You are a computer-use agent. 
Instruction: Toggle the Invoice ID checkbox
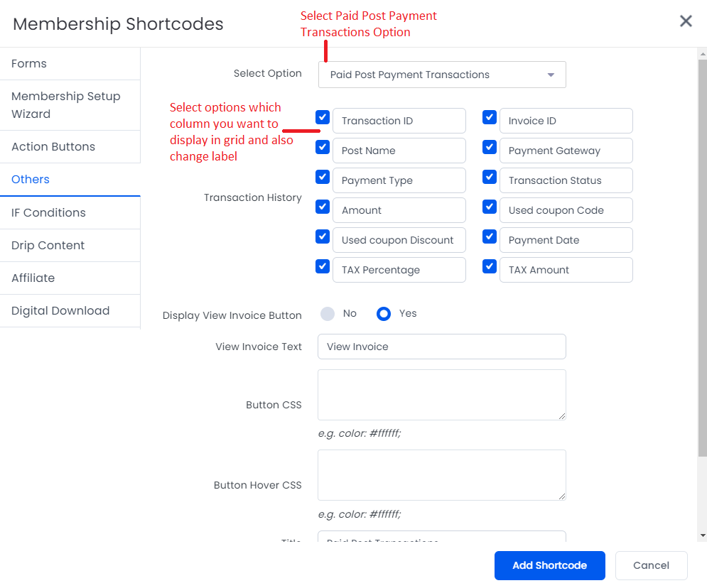pos(490,117)
